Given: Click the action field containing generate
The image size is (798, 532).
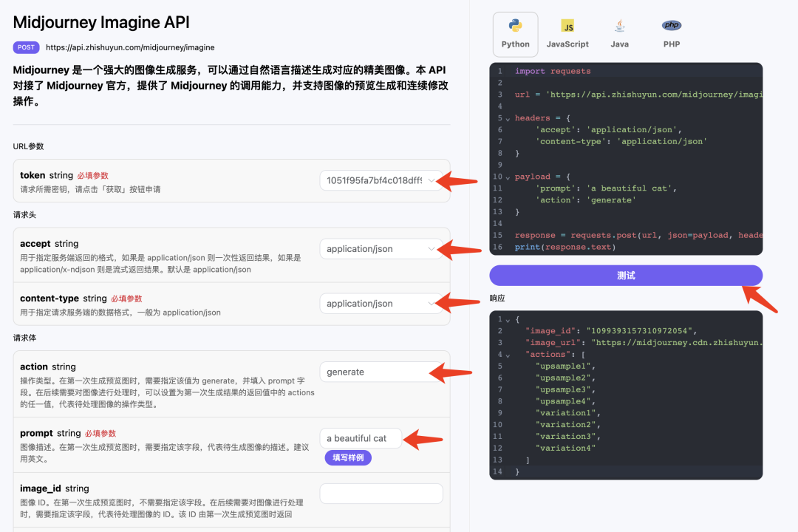Looking at the screenshot, I should point(381,372).
